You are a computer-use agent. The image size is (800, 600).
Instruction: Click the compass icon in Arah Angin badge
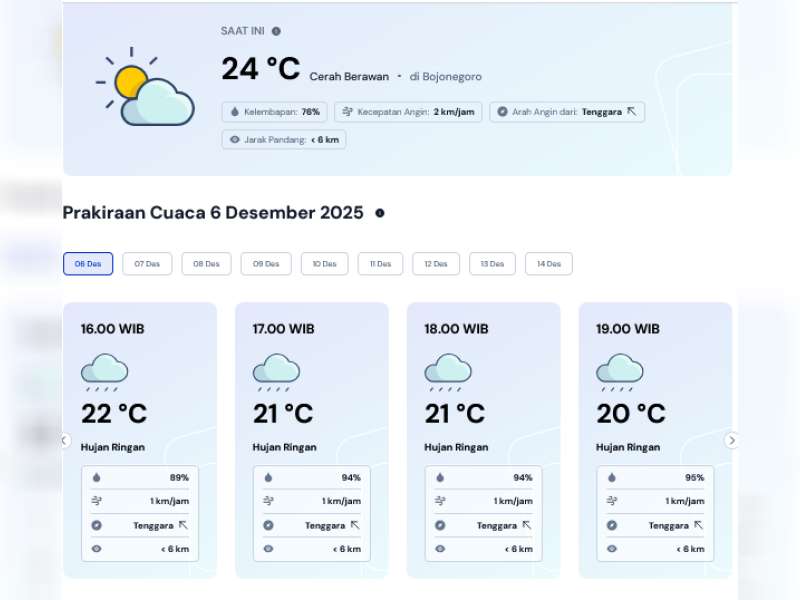pos(502,111)
